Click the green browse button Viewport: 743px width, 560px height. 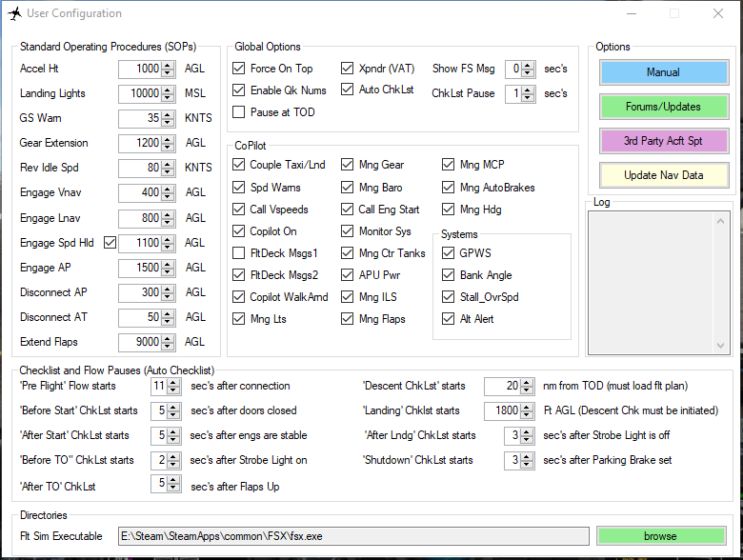point(661,536)
